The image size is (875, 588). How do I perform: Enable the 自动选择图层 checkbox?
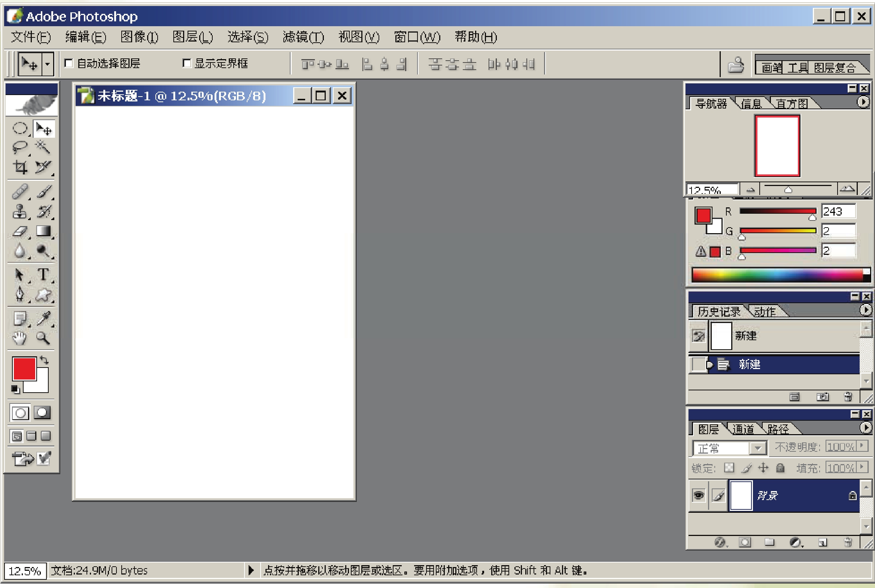(x=69, y=63)
